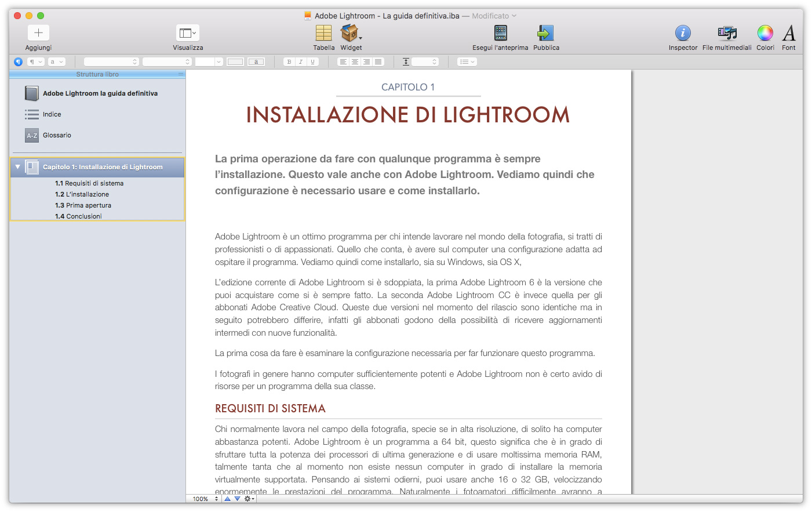
Task: Open the Colori color wheel
Action: 765,33
